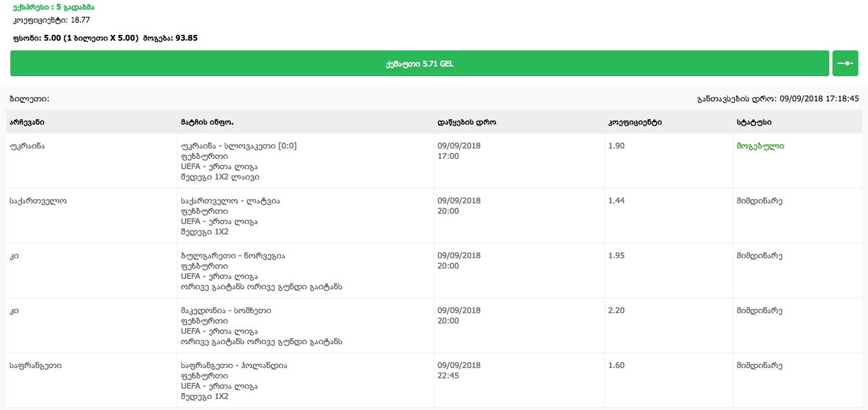Select the საფრანგეთი - ჰოლანდია match title
This screenshot has width=868, height=410.
234,365
